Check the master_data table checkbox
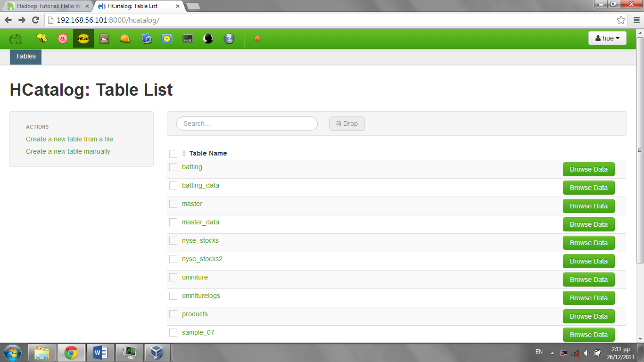The height and width of the screenshot is (362, 644). [173, 222]
